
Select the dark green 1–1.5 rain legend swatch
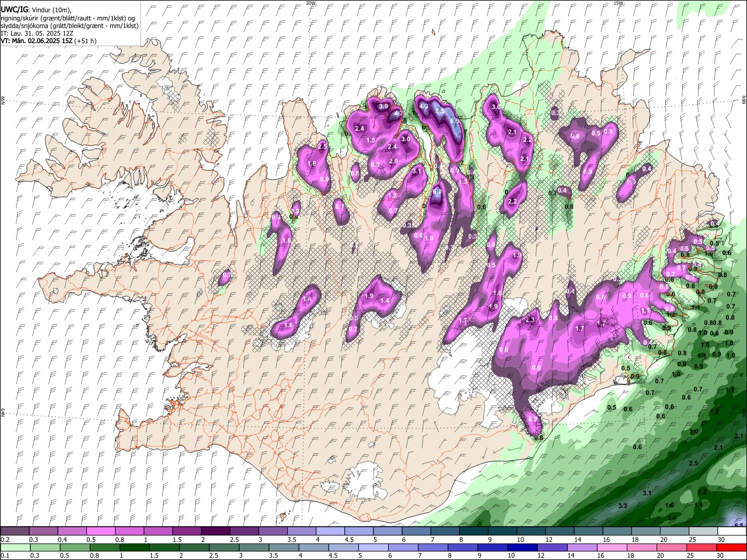pyautogui.click(x=135, y=547)
